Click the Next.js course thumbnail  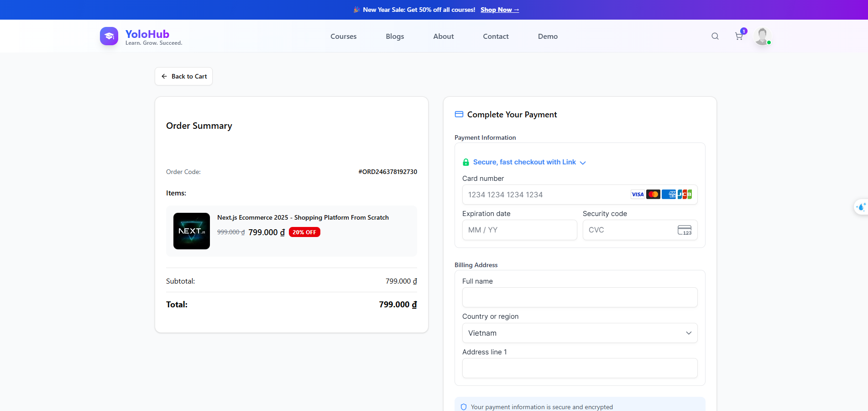192,231
